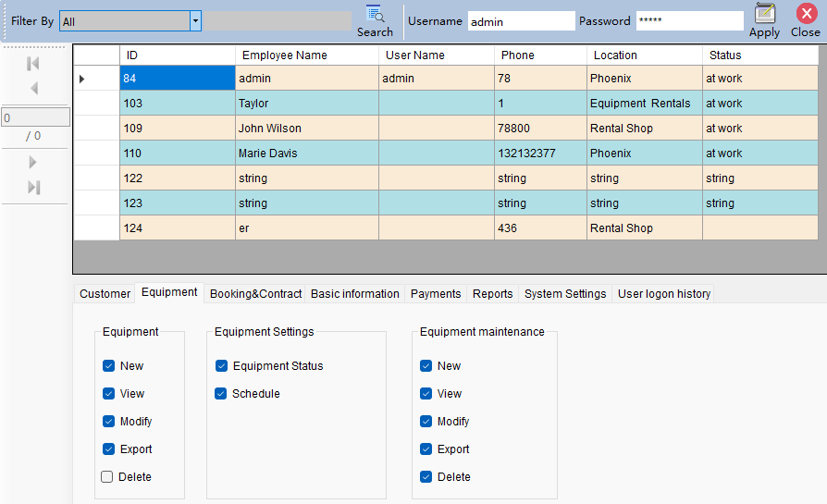The width and height of the screenshot is (827, 504).
Task: Click the red Close icon
Action: 805,14
